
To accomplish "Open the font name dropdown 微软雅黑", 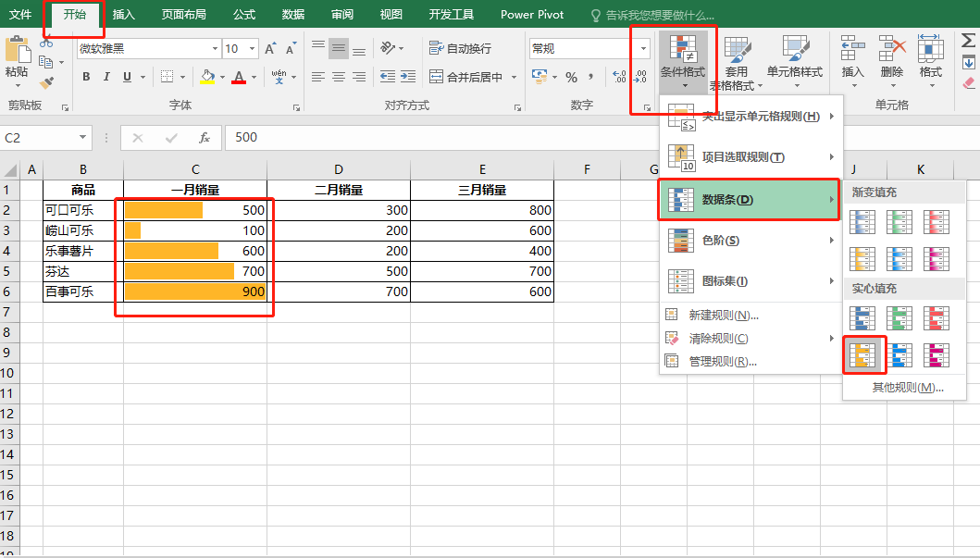I will 215,49.
